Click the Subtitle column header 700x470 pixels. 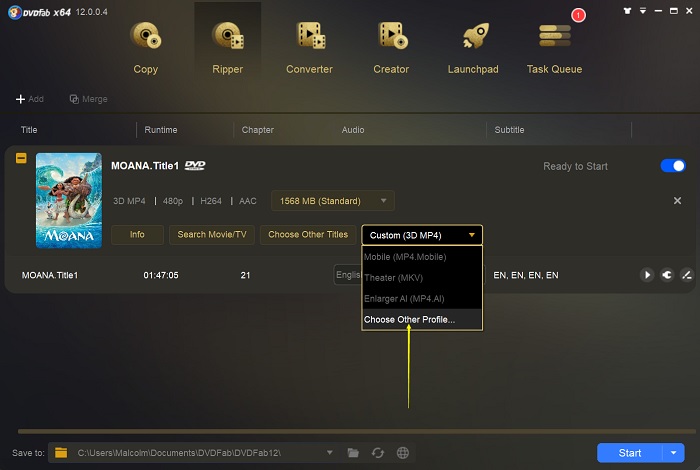[x=509, y=130]
